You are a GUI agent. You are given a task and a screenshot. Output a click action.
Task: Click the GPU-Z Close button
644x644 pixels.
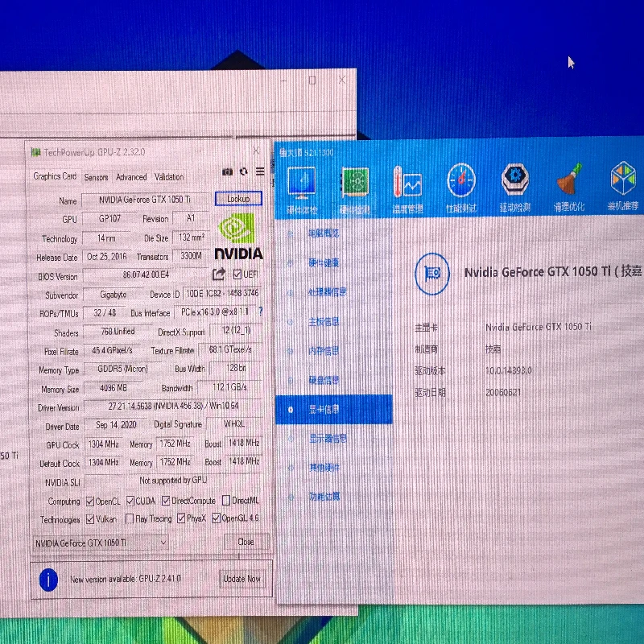pyautogui.click(x=246, y=542)
